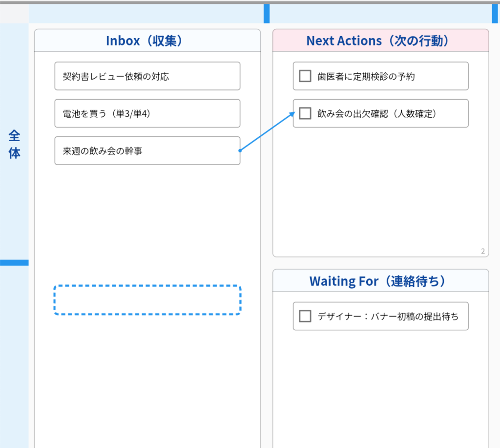This screenshot has width=500, height=448.
Task: Select the 全体 row label
Action: (14, 144)
